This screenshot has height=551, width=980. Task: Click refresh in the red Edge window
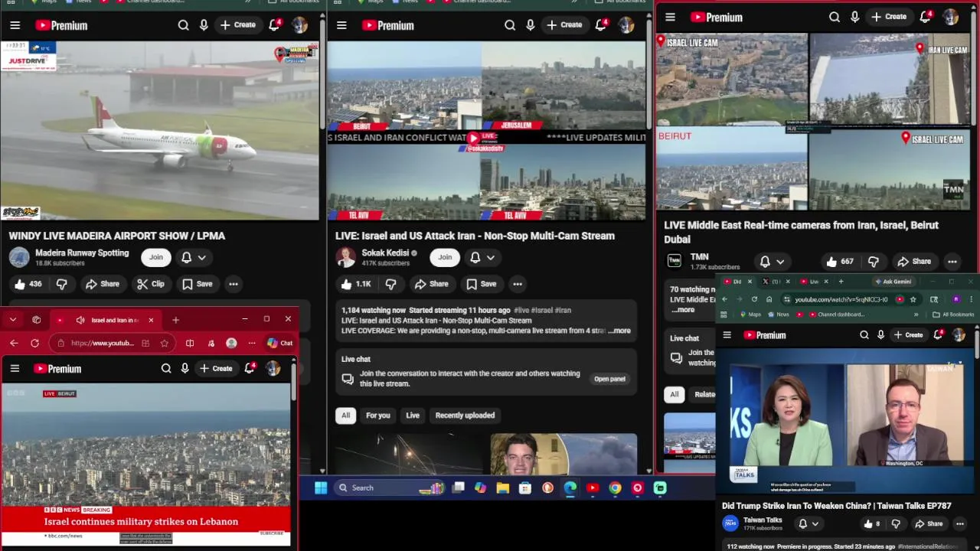tap(34, 343)
